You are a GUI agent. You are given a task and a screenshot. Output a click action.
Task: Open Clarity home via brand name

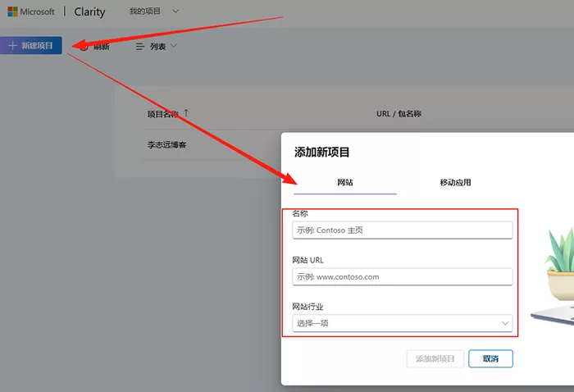point(89,11)
